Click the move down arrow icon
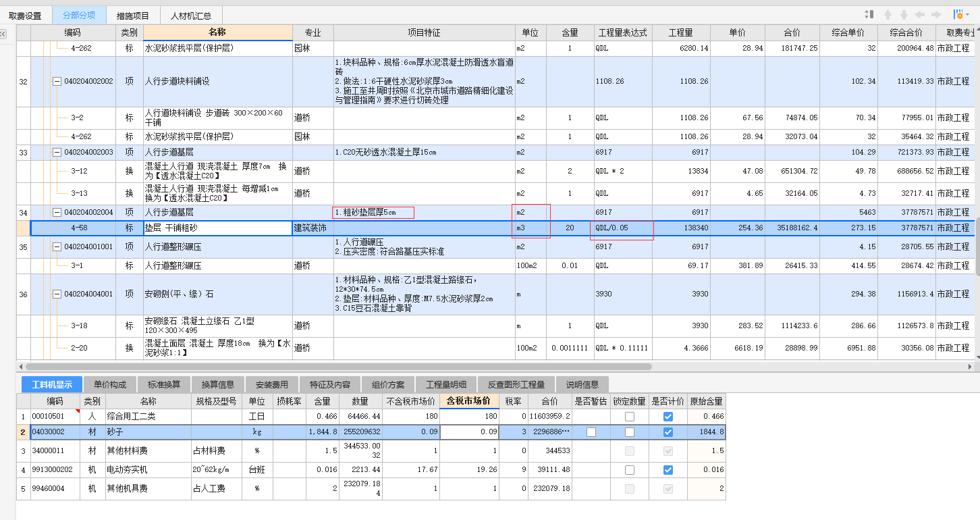 click(904, 14)
